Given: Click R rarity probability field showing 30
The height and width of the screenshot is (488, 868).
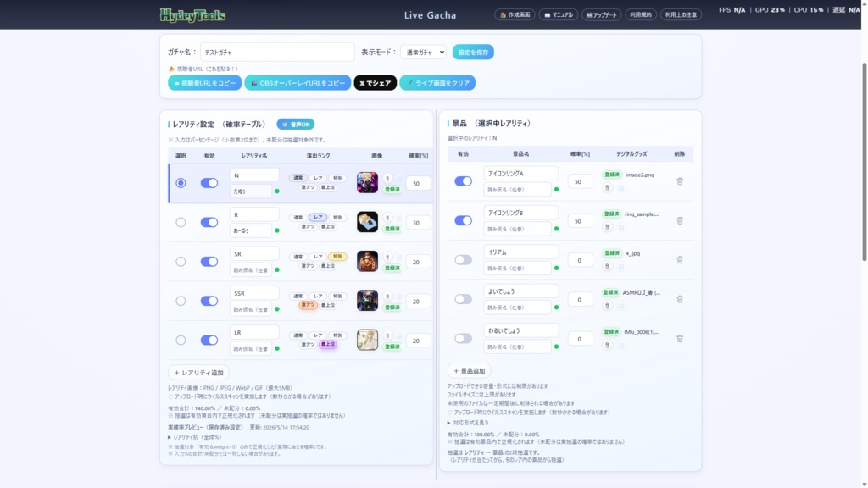Looking at the screenshot, I should pyautogui.click(x=418, y=223).
